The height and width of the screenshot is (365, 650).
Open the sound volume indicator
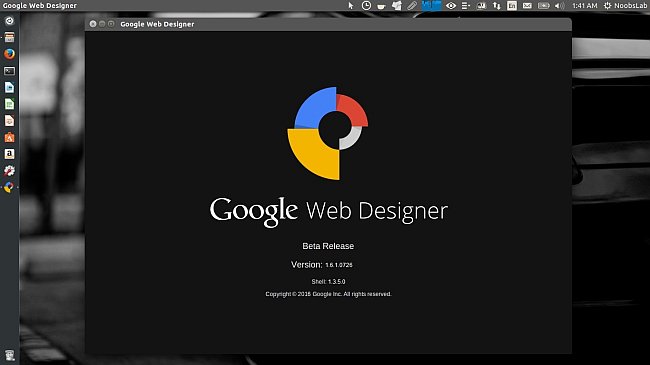[x=559, y=5]
